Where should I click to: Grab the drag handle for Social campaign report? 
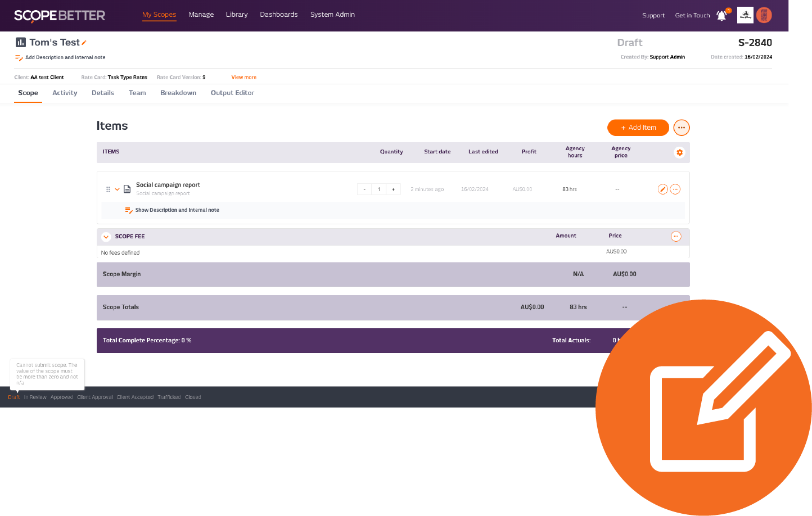point(108,189)
